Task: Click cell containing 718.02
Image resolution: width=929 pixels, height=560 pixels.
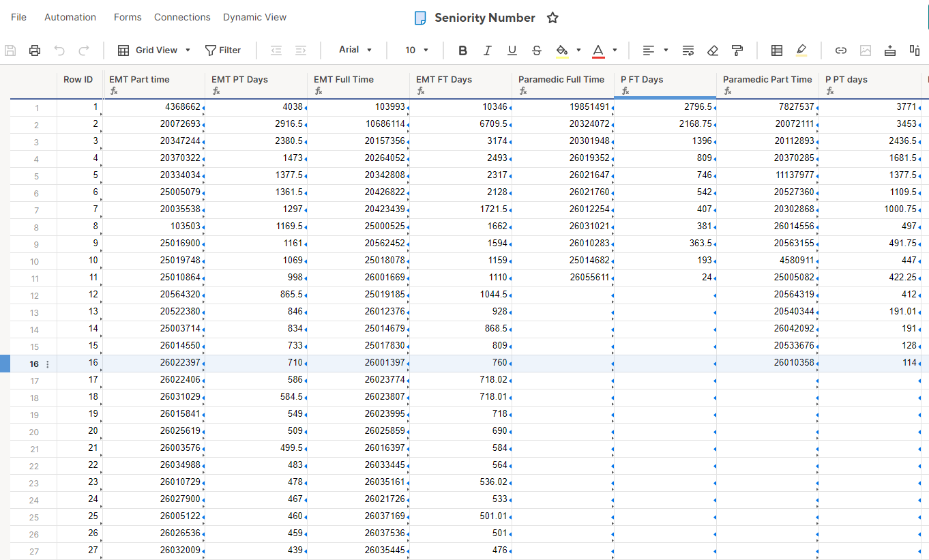Action: [x=461, y=380]
